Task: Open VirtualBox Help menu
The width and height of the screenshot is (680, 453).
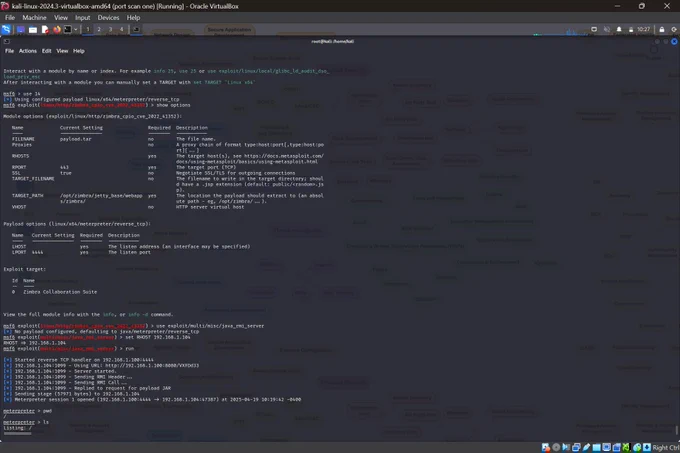Action: click(x=133, y=18)
